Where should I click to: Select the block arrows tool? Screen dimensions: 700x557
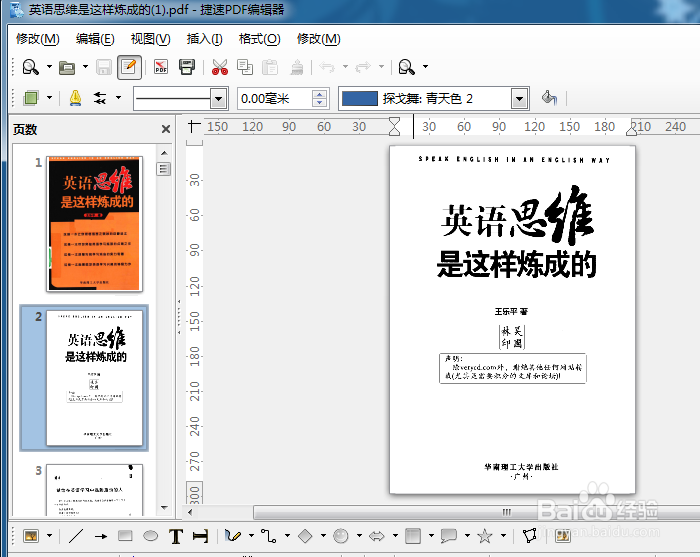click(377, 536)
